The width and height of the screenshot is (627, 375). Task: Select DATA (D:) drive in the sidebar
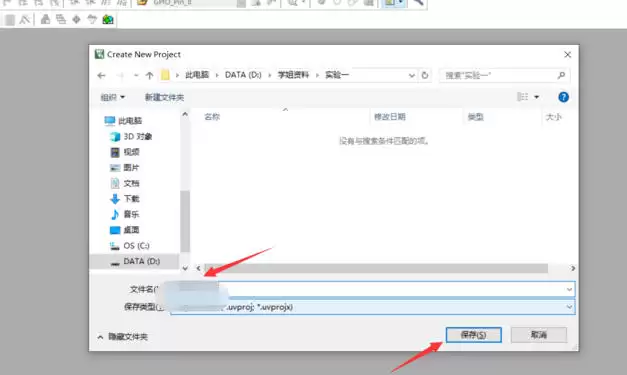click(x=142, y=261)
